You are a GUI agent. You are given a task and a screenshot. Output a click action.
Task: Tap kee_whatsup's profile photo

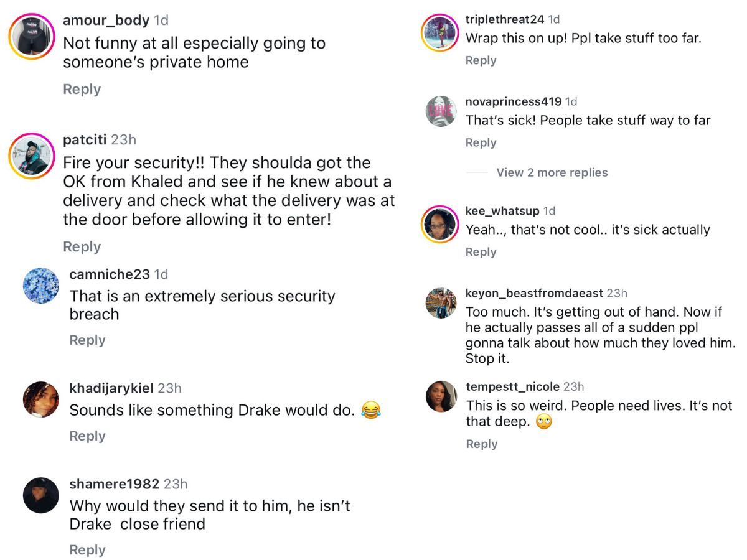tap(440, 224)
